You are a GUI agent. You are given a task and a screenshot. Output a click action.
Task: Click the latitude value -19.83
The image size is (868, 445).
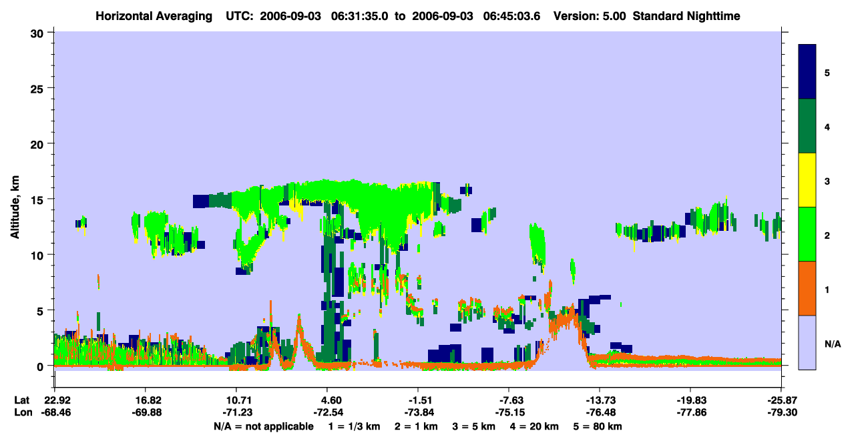tap(690, 400)
